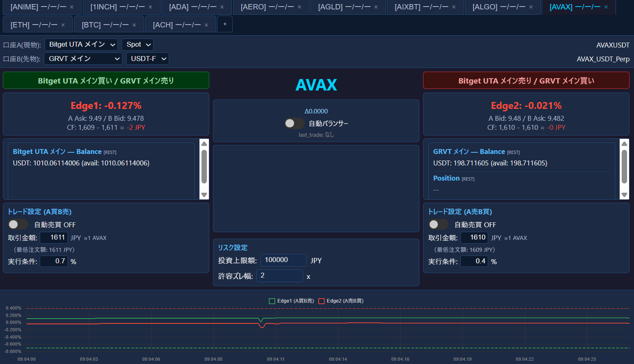Open the Bitget UTA メイン account dropdown
634x364 pixels.
(82, 45)
